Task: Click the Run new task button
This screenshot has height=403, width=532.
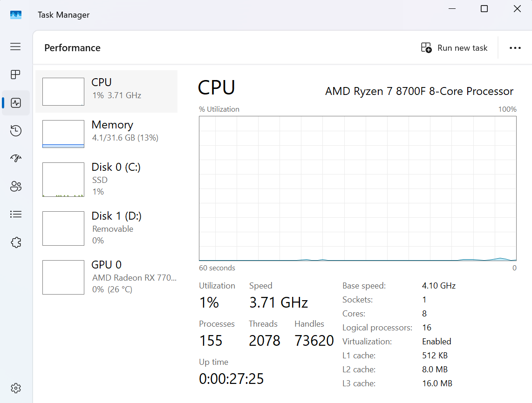Action: click(x=454, y=48)
